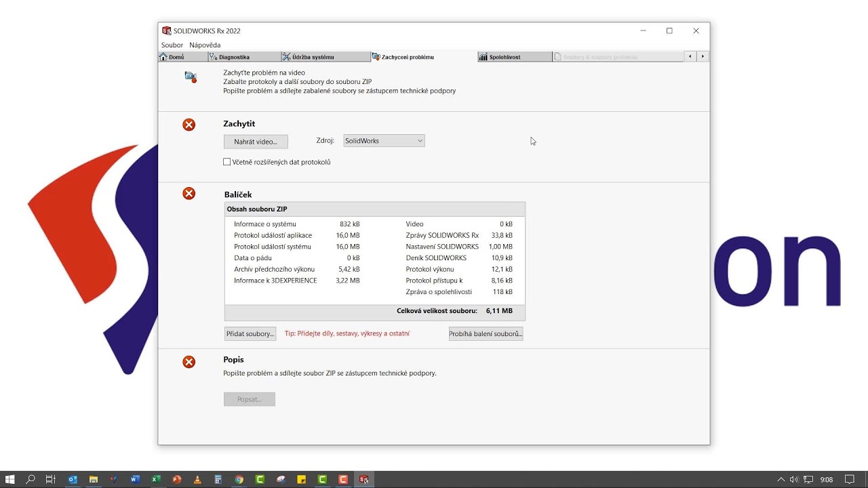Viewport: 868px width, 488px height.
Task: Open File Explorer from the taskbar
Action: coord(94,479)
